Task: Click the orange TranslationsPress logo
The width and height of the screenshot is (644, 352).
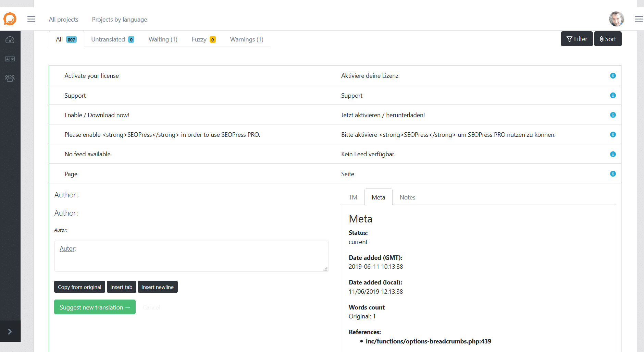Action: tap(10, 19)
